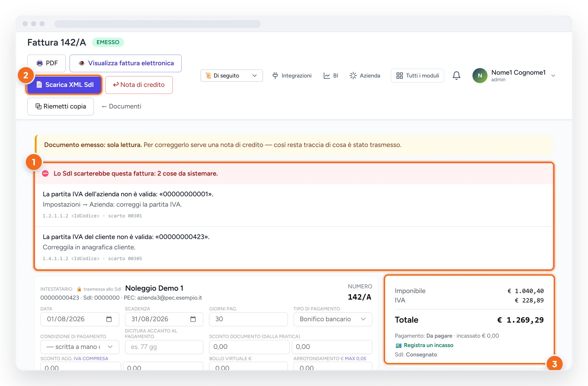Click the document icon on Scarica XML SdI

click(x=39, y=85)
